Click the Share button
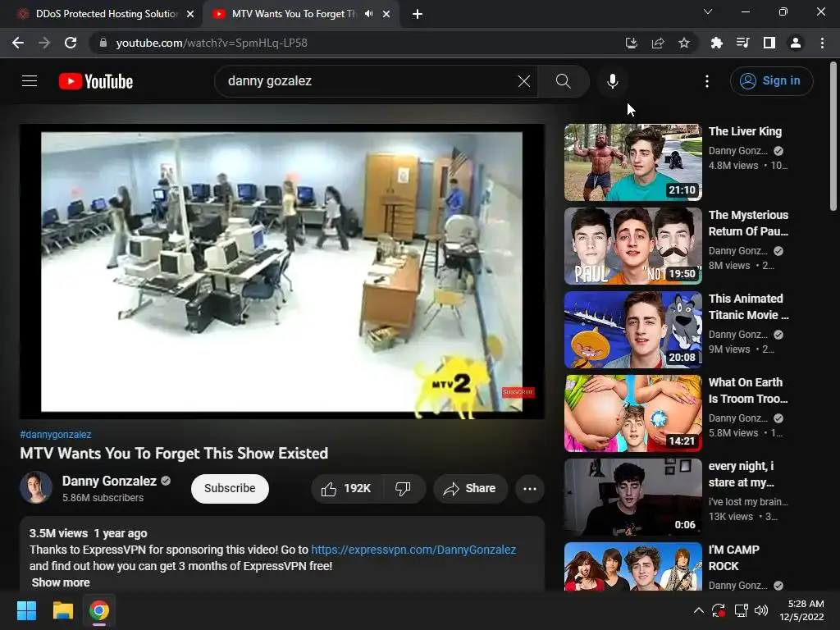This screenshot has height=630, width=840. point(470,489)
